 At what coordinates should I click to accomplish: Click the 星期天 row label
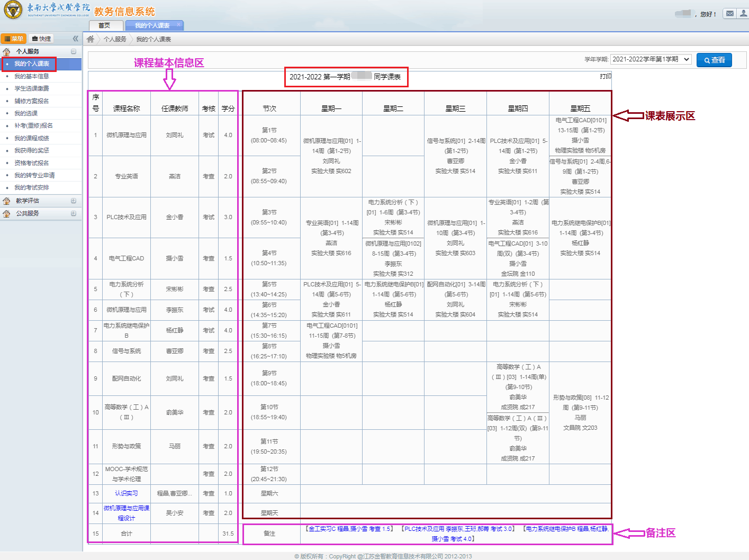coord(269,513)
